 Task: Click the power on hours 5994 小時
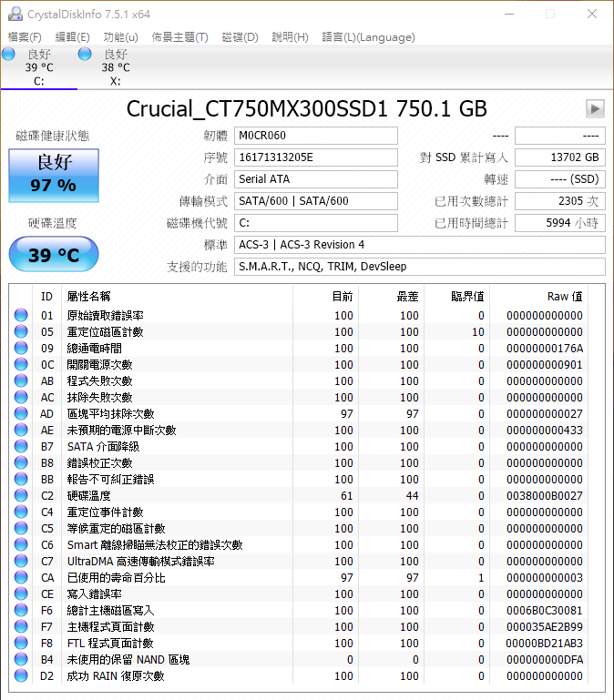[x=560, y=223]
